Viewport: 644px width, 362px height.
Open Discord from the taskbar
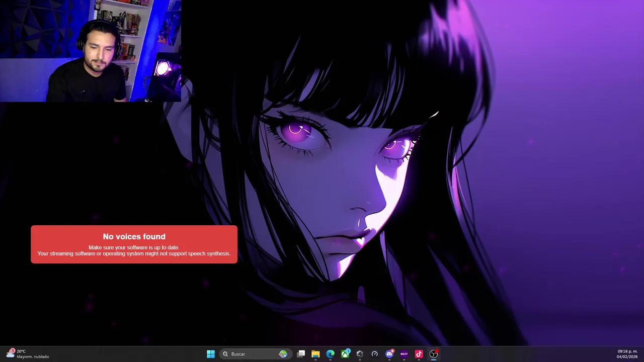pos(389,354)
